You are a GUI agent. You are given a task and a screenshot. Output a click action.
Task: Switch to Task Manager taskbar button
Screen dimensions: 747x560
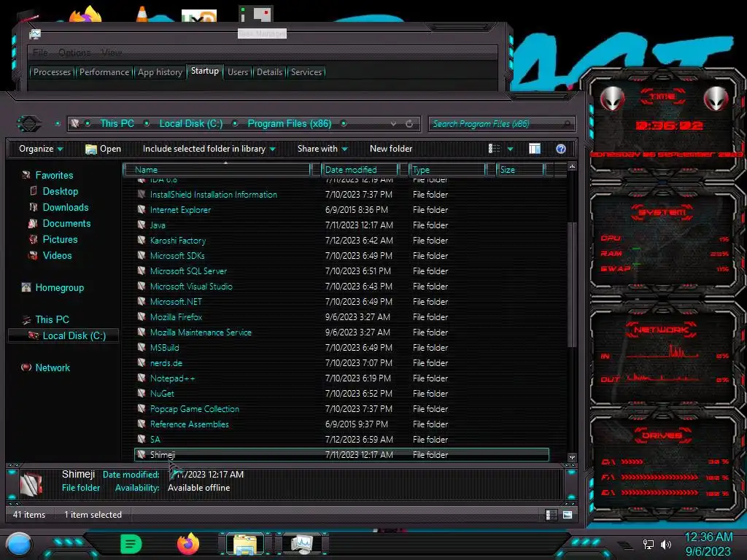click(301, 544)
